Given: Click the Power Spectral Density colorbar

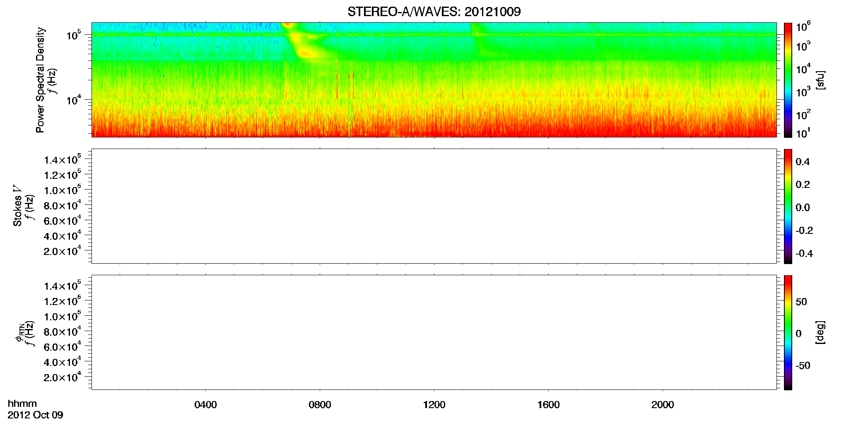Looking at the screenshot, I should pyautogui.click(x=788, y=80).
